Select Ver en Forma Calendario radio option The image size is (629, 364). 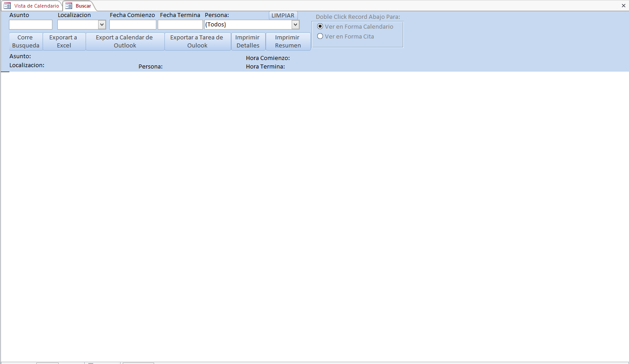click(320, 26)
